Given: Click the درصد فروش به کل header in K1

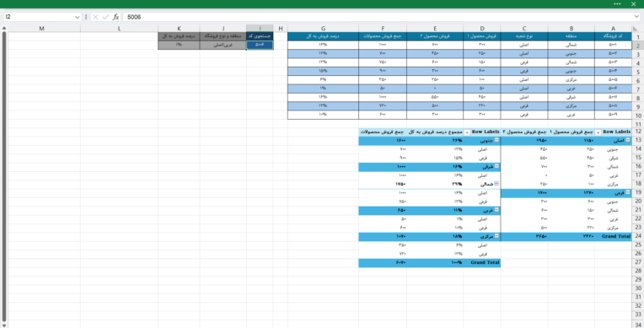Looking at the screenshot, I should pyautogui.click(x=179, y=36).
